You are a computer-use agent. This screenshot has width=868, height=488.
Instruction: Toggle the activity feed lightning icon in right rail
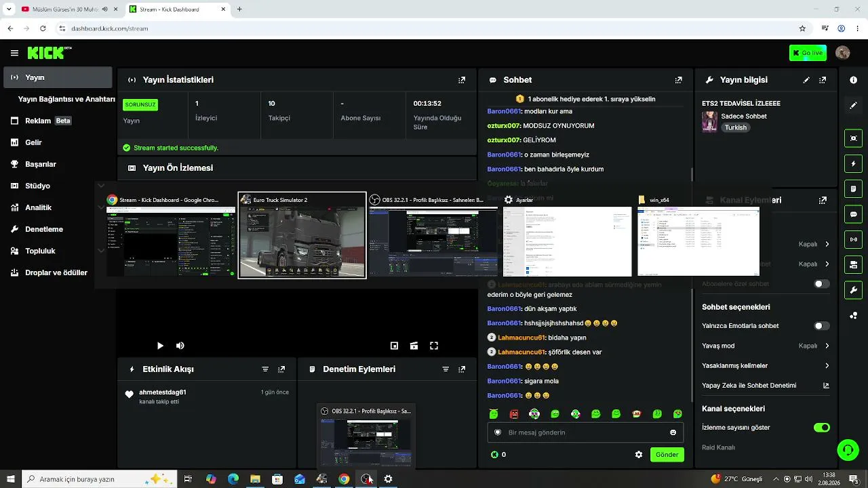click(x=853, y=163)
